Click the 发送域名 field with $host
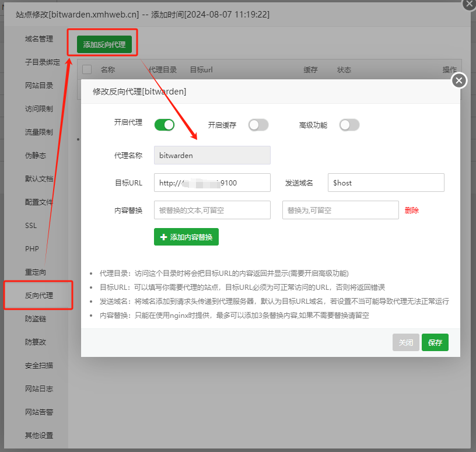This screenshot has height=452, width=476. coord(386,183)
